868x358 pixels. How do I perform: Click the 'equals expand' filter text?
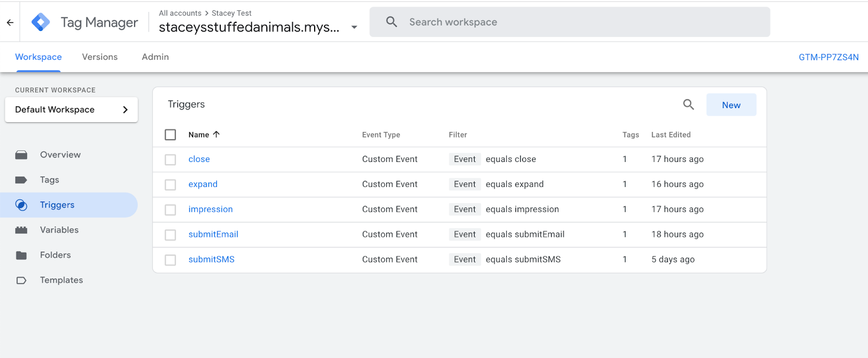[x=514, y=184]
